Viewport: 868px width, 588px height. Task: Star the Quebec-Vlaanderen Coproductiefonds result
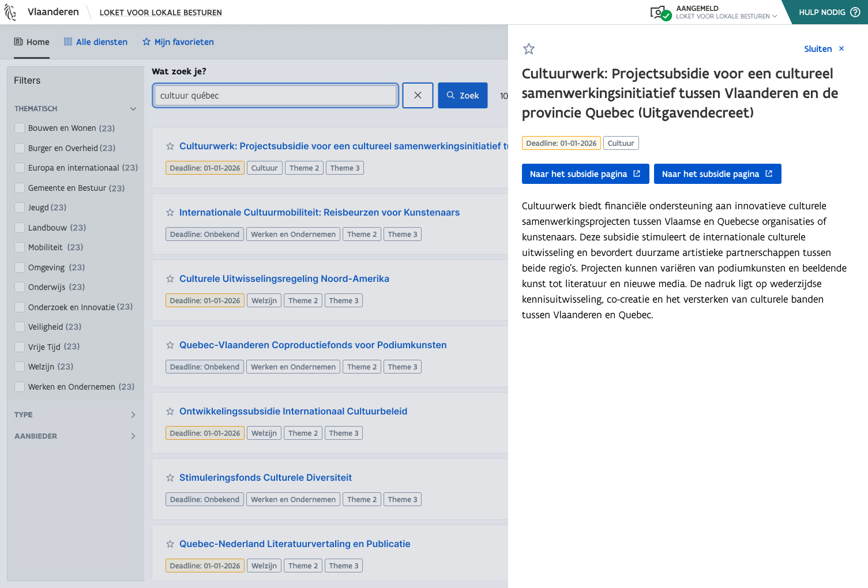170,345
